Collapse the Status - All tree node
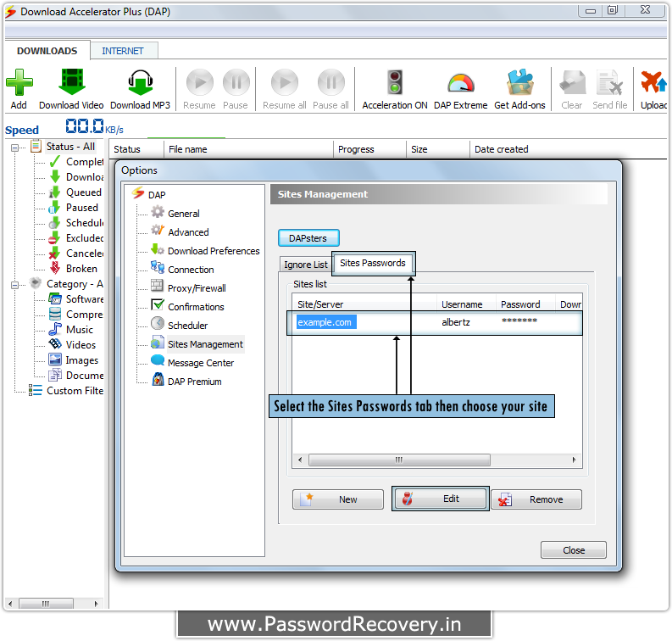The image size is (672, 641). tap(14, 148)
